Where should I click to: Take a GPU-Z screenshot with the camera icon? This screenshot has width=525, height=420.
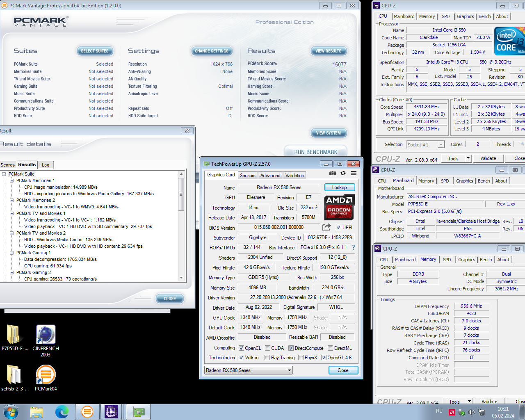(x=333, y=173)
